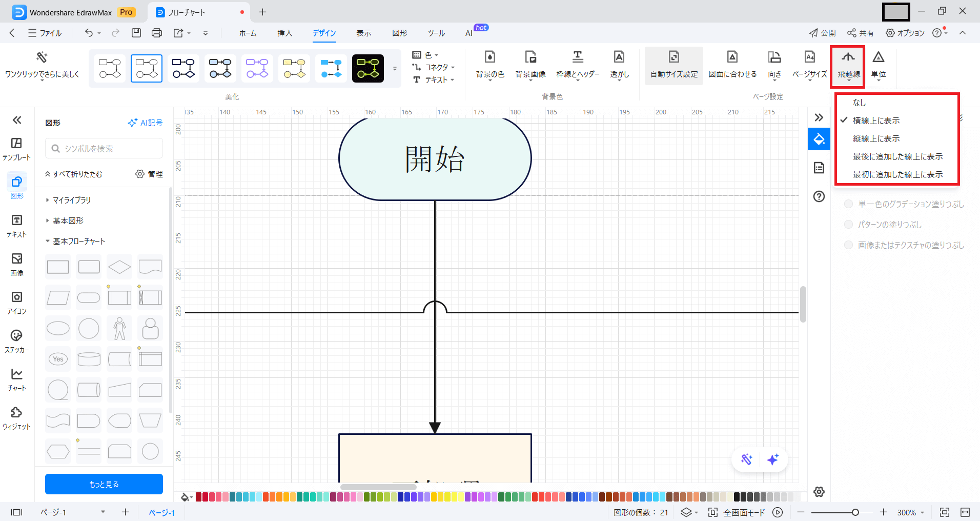This screenshot has height=521, width=980.
Task: Select 最初に追加した線上に表示 option
Action: coord(897,174)
